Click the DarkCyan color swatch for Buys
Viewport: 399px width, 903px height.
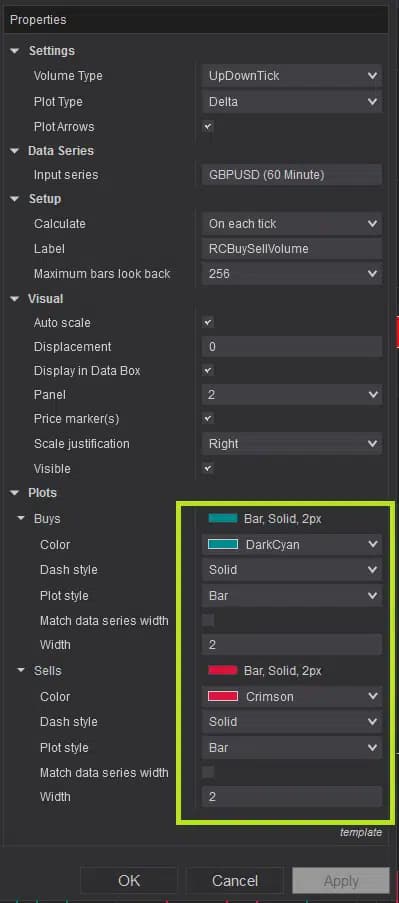point(223,544)
